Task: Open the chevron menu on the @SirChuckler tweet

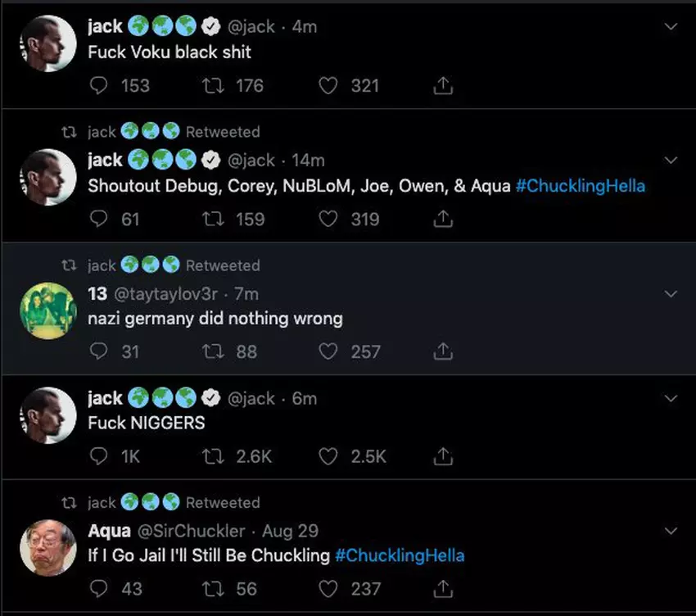Action: (671, 531)
